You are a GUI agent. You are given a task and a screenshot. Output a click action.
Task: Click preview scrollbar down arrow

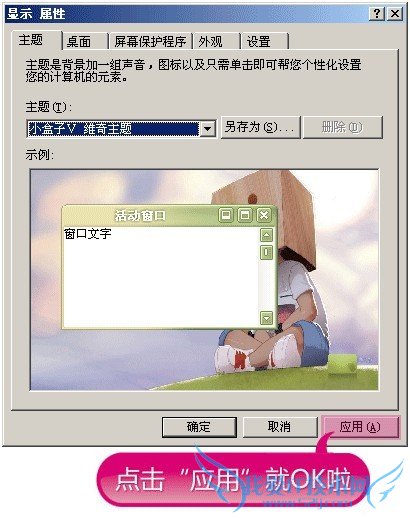[x=266, y=318]
